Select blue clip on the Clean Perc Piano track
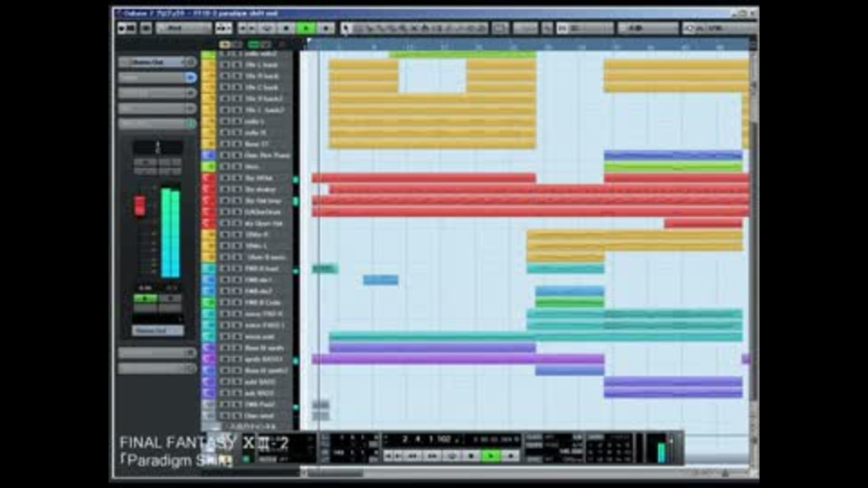 [x=673, y=155]
